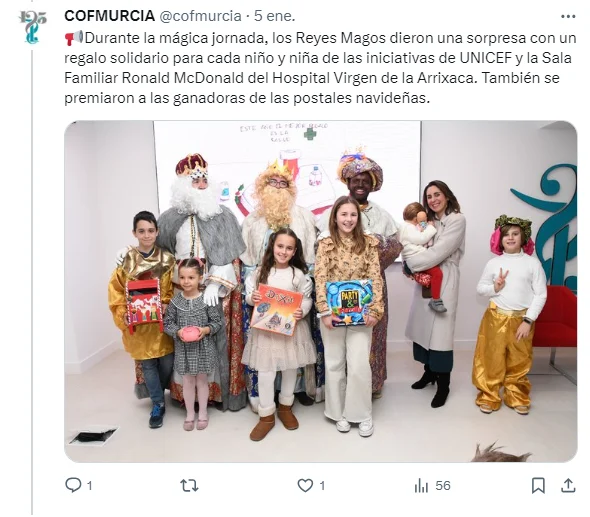
Task: Click the word UNICEF in the tweet text
Action: (485, 58)
